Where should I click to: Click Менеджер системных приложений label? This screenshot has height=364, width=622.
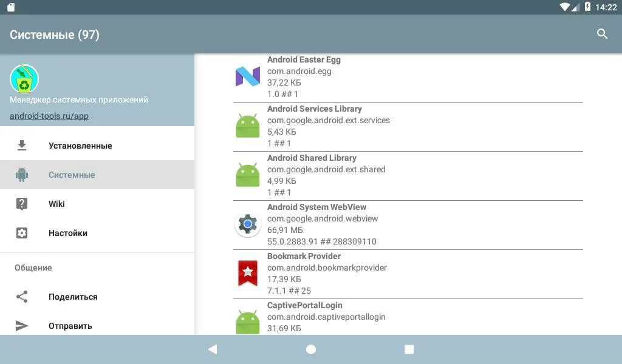click(x=79, y=99)
